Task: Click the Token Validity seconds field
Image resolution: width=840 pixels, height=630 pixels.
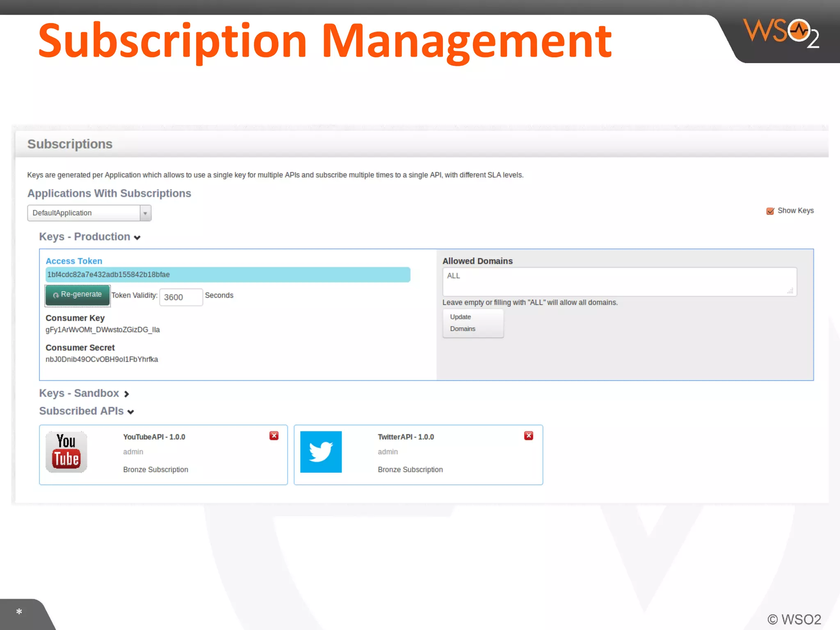Action: [x=181, y=297]
